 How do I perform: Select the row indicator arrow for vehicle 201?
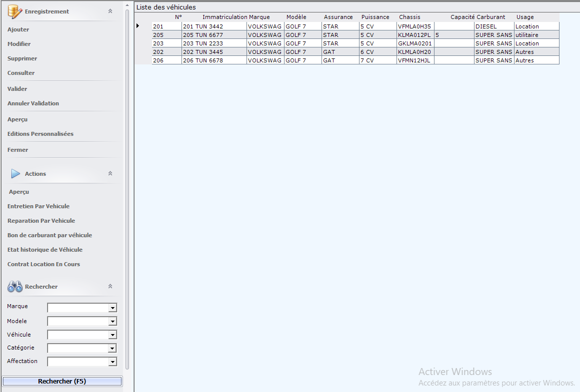[137, 26]
